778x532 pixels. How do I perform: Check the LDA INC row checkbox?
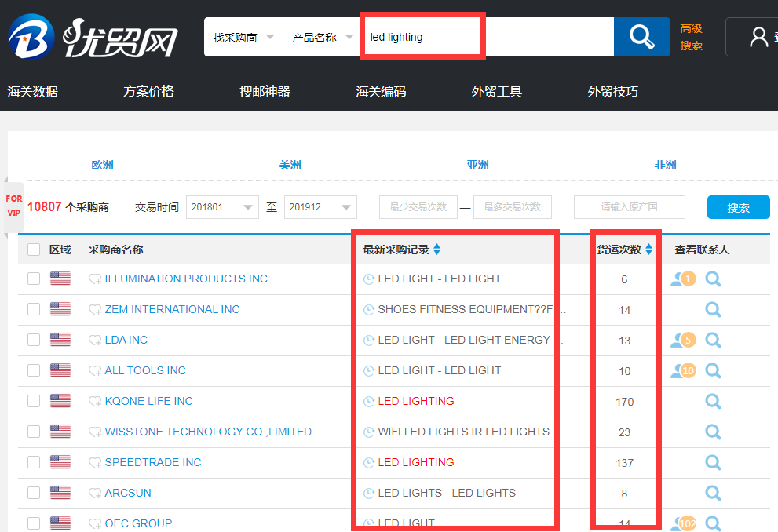[x=34, y=340]
